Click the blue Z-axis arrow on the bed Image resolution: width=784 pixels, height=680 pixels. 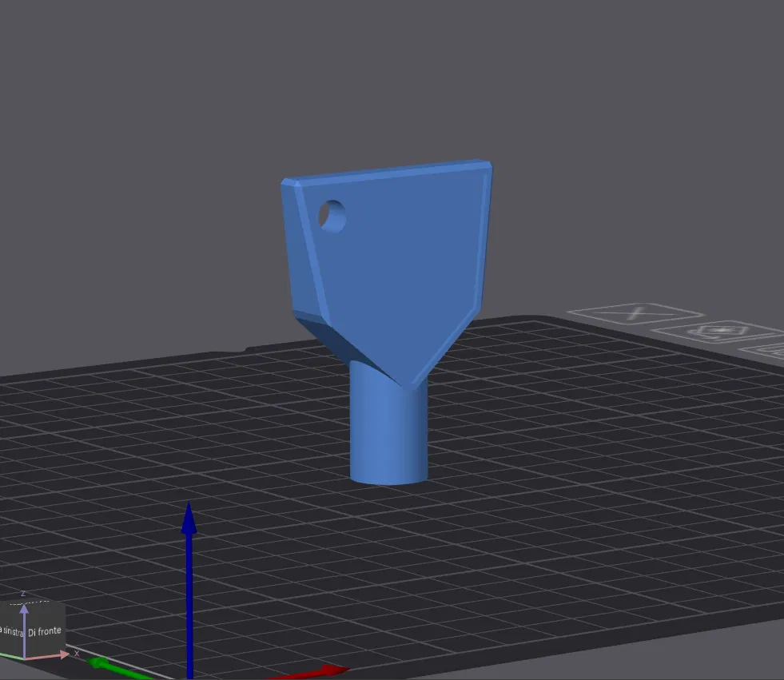(x=189, y=590)
